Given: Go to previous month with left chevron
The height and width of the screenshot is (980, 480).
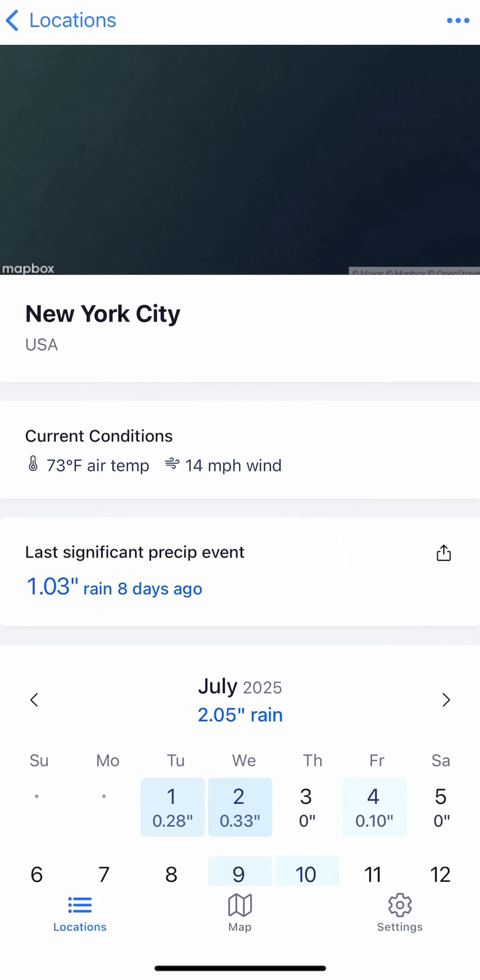Looking at the screenshot, I should pos(34,700).
